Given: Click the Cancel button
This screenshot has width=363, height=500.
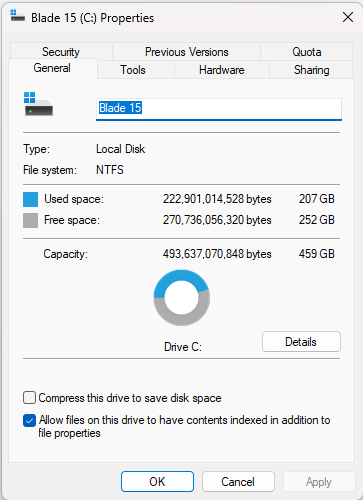Looking at the screenshot, I should click(238, 481).
